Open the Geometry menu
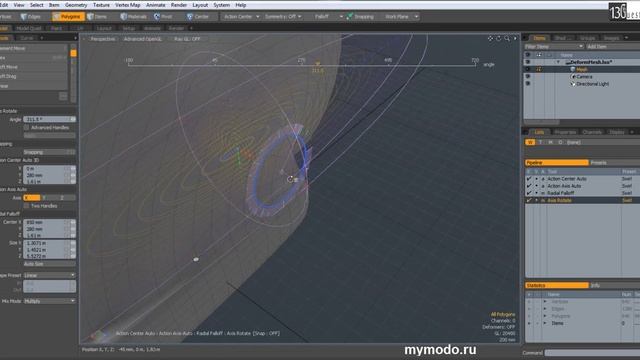This screenshot has height=360, width=640. 76,5
